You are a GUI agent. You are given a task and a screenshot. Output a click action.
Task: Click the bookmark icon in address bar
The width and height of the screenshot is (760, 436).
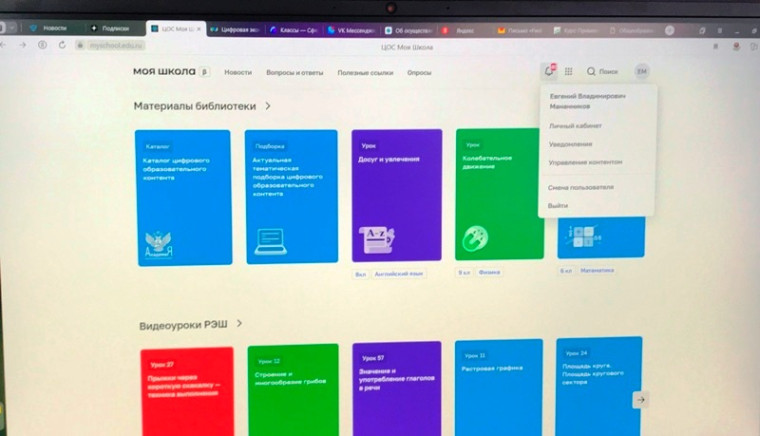(715, 47)
